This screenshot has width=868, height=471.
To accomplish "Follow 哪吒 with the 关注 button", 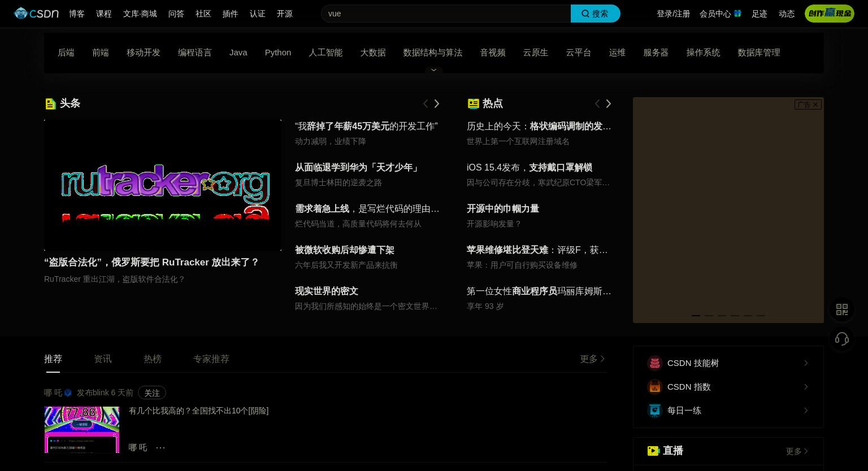I will [x=152, y=393].
